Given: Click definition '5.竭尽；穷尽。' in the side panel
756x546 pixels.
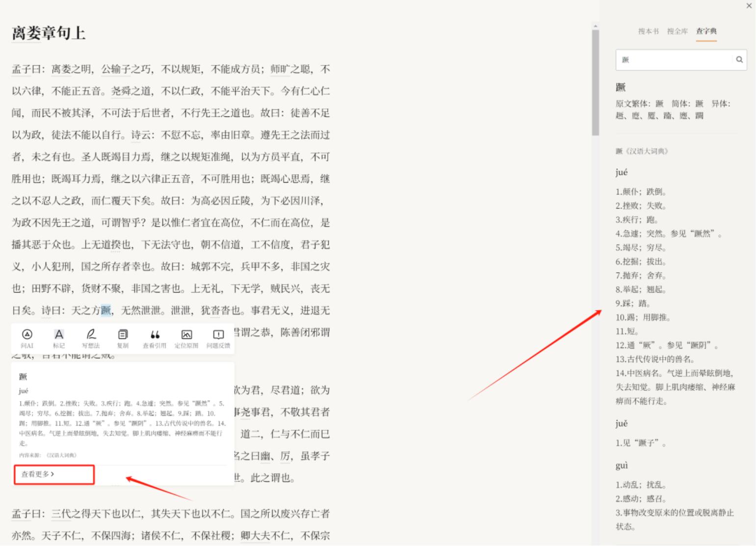Looking at the screenshot, I should click(x=641, y=247).
